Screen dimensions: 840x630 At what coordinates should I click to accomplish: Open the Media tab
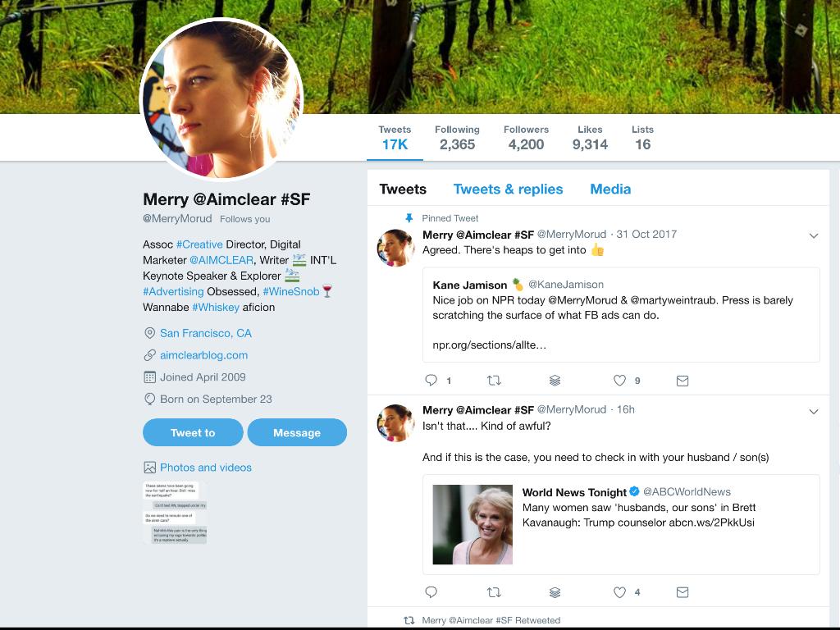610,189
